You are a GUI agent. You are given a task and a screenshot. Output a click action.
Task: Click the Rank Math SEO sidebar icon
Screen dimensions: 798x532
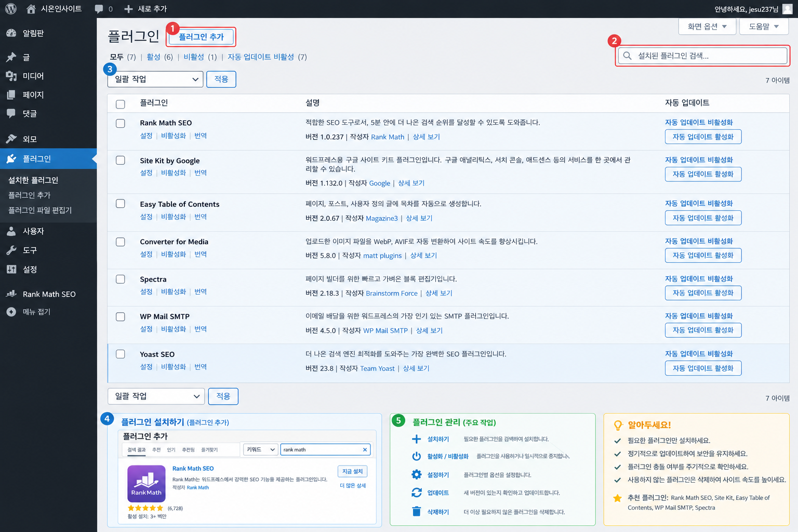pos(11,294)
